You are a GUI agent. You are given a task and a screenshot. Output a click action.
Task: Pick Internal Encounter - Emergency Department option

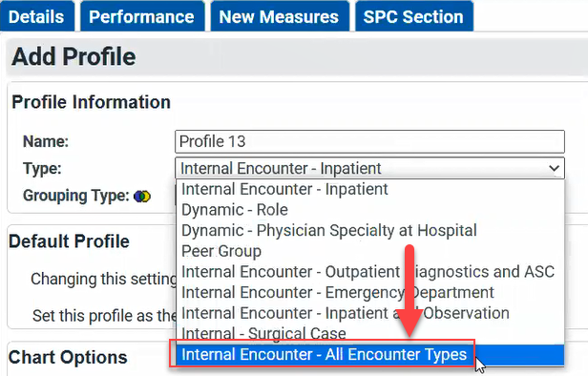click(x=369, y=292)
